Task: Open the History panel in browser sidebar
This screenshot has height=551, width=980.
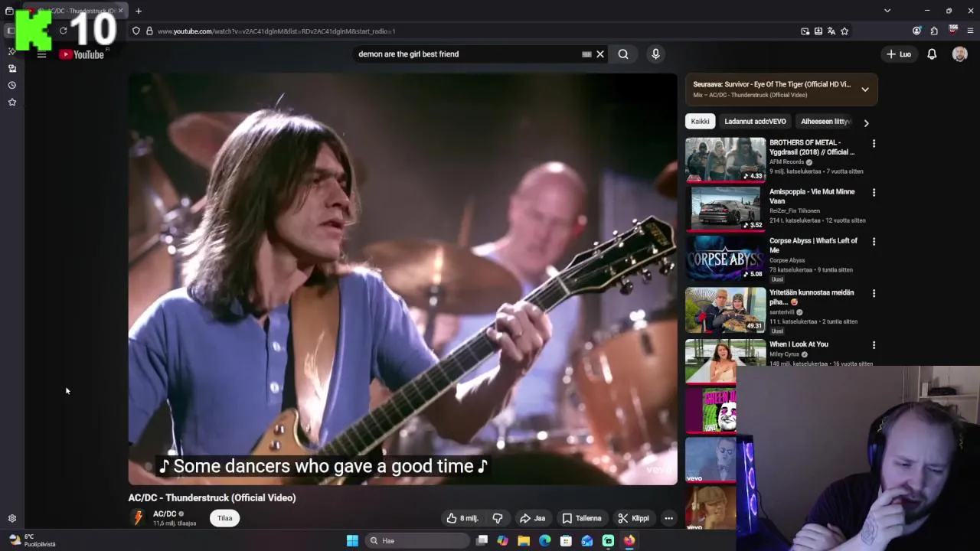Action: [12, 85]
